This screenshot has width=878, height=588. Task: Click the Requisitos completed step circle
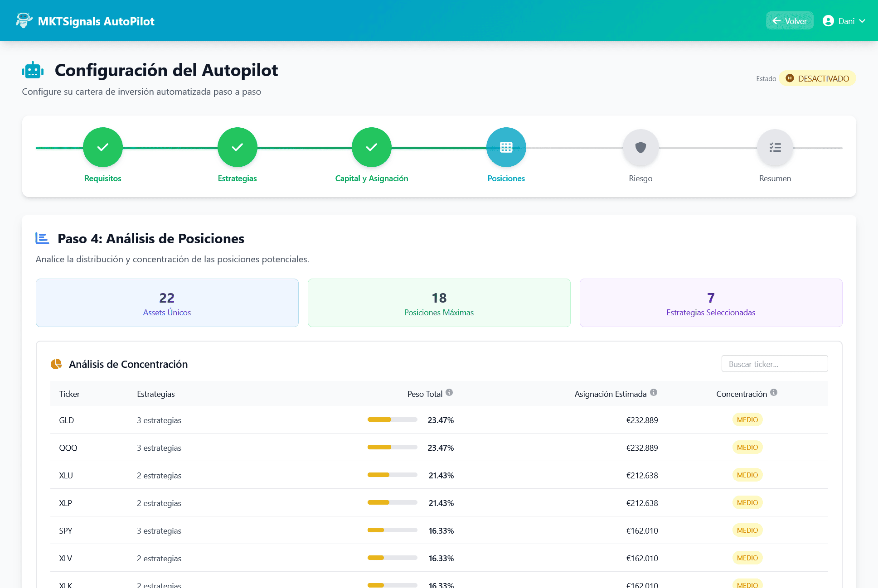(x=103, y=147)
